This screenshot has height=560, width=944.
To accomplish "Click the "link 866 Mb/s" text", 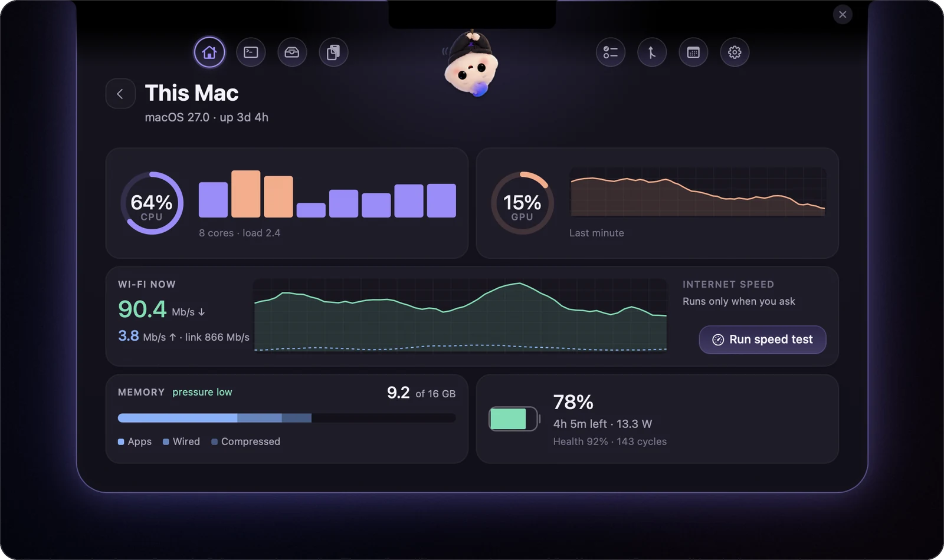I will pyautogui.click(x=217, y=337).
